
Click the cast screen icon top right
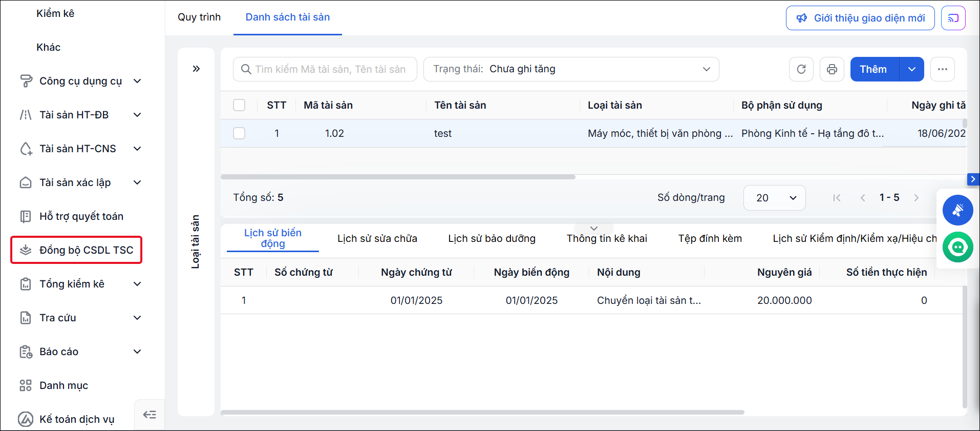click(953, 18)
